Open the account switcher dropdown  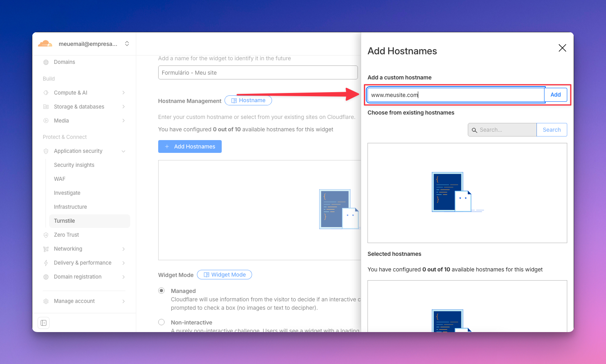[x=127, y=44]
